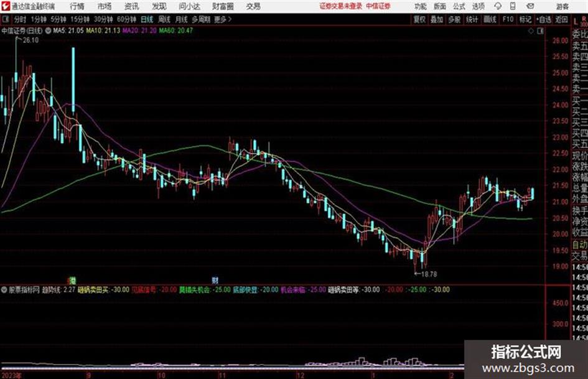Viewport: 588px width, 379px height.
Task: Click the 股票指标网 indicator name
Action: [24, 289]
